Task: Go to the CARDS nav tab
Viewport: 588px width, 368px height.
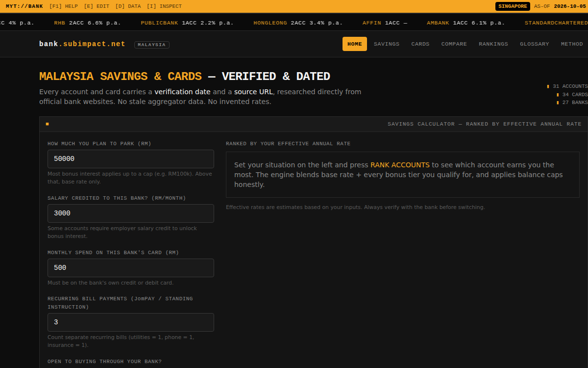Action: click(x=420, y=44)
